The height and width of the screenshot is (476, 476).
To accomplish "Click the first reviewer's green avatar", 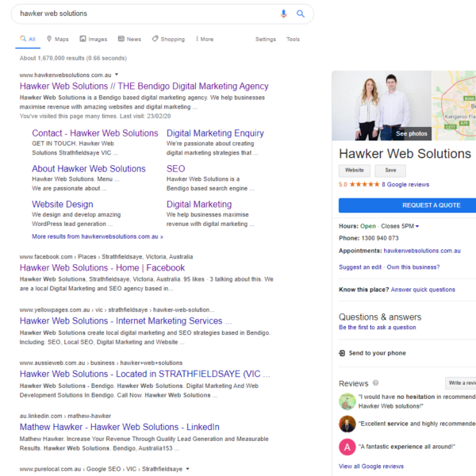I will point(347,401).
